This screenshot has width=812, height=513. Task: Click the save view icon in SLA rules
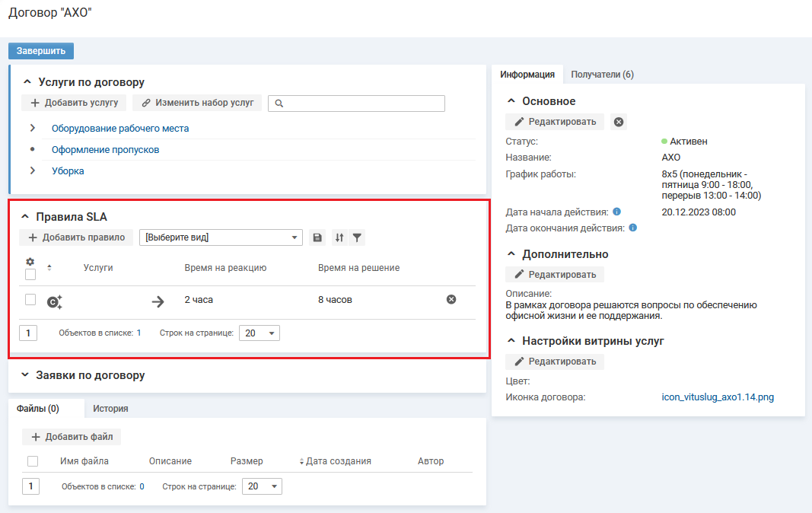[318, 237]
